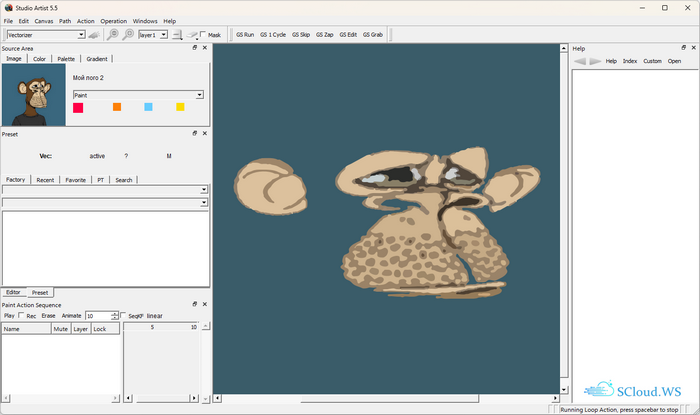The width and height of the screenshot is (700, 415).
Task: Open the Vectorizer mode dropdown
Action: click(x=81, y=35)
